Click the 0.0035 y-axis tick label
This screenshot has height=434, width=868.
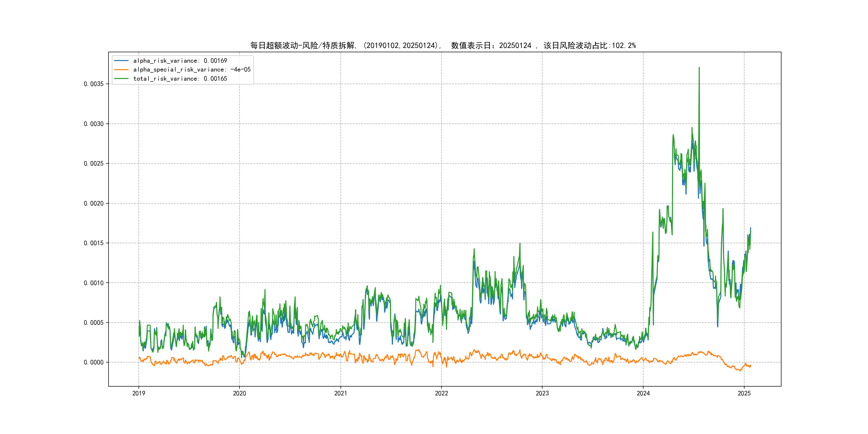point(94,84)
